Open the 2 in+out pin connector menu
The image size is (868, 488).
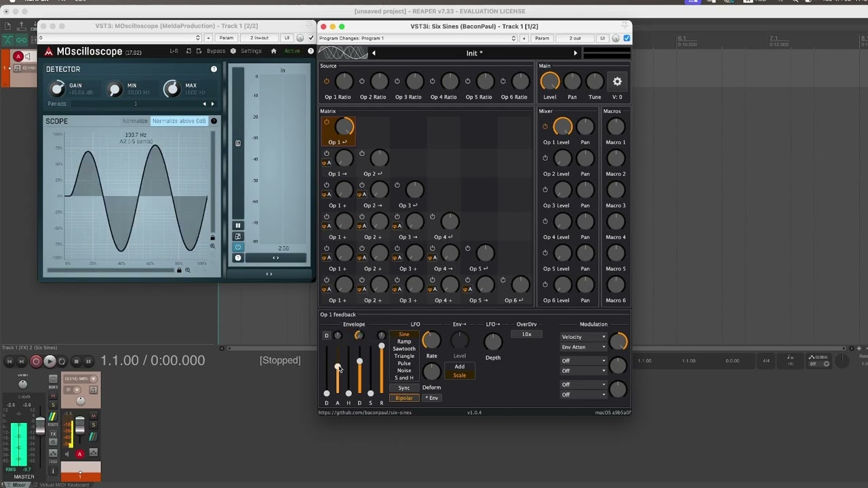click(259, 38)
